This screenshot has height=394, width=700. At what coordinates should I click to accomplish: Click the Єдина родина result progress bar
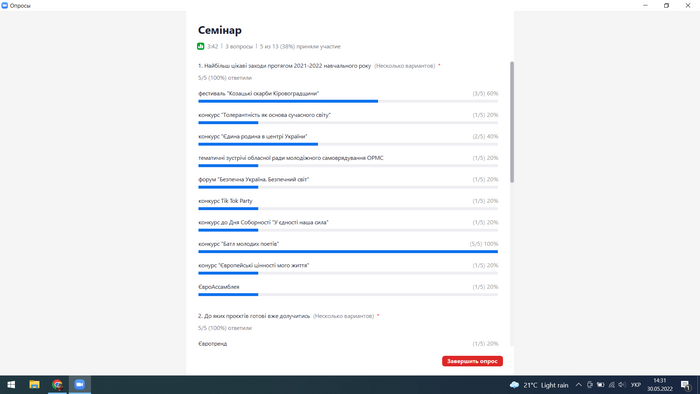pyautogui.click(x=348, y=144)
